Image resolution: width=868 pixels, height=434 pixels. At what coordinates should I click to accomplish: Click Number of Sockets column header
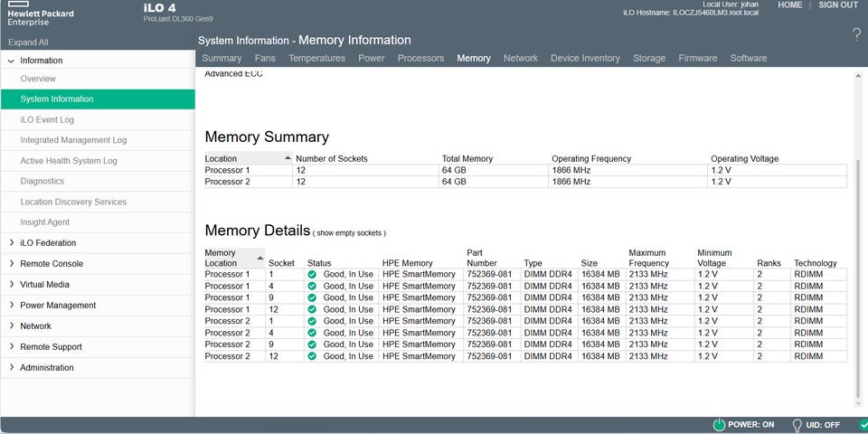[x=332, y=159]
